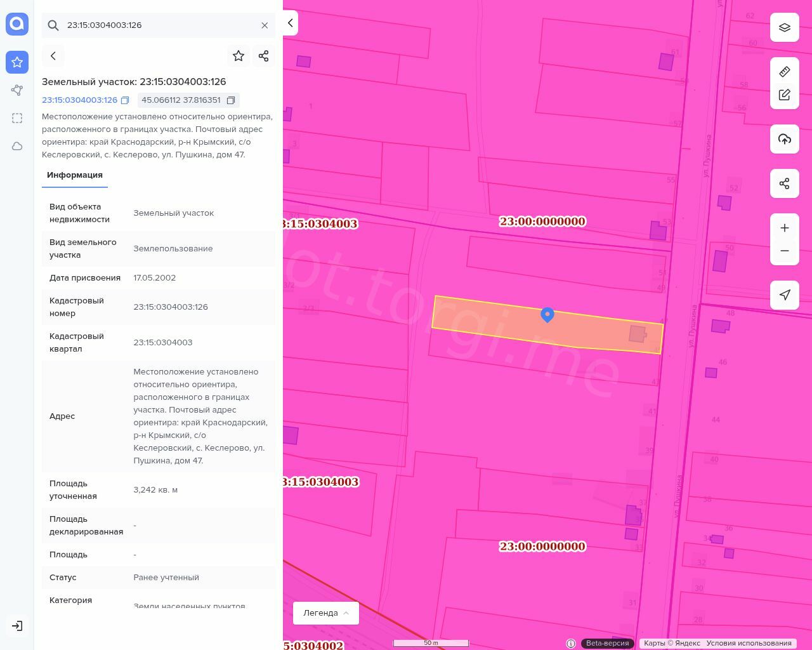The width and height of the screenshot is (812, 650).
Task: Copy the cadastral number 23:15:0304003:126
Action: 125,100
